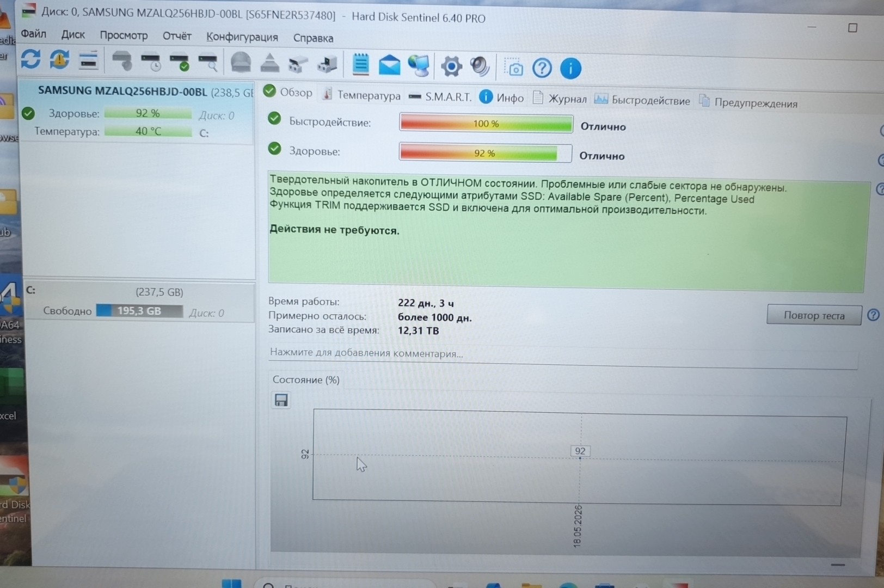Switch to the Инфо tab
The image size is (884, 588).
tap(502, 98)
